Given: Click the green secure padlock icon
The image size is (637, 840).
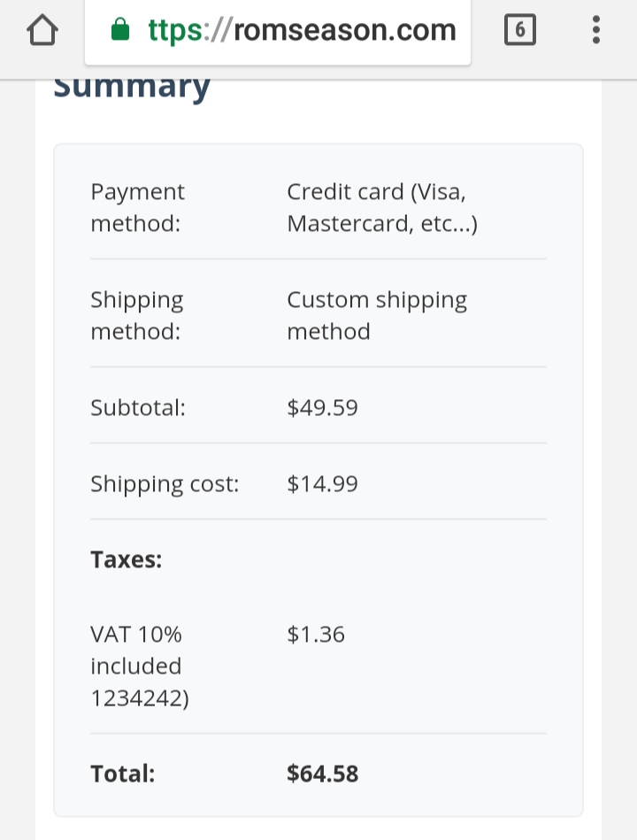Looking at the screenshot, I should click(x=120, y=29).
